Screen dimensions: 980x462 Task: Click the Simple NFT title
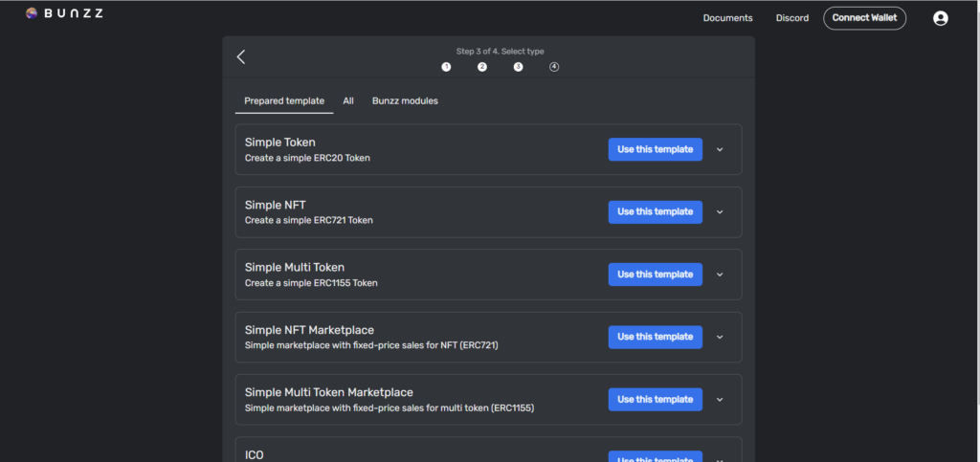click(x=275, y=205)
